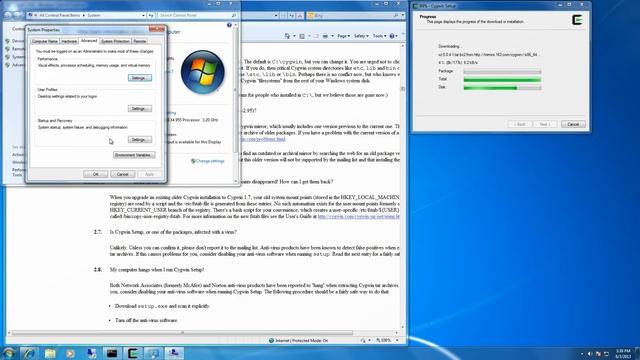Open the problems.html link in IE
Image resolution: width=640 pixels, height=360 pixels.
pos(262,139)
